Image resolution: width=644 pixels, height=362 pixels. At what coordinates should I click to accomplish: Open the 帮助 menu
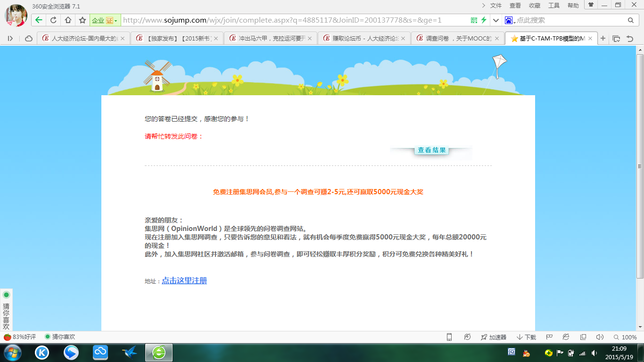[x=573, y=6]
